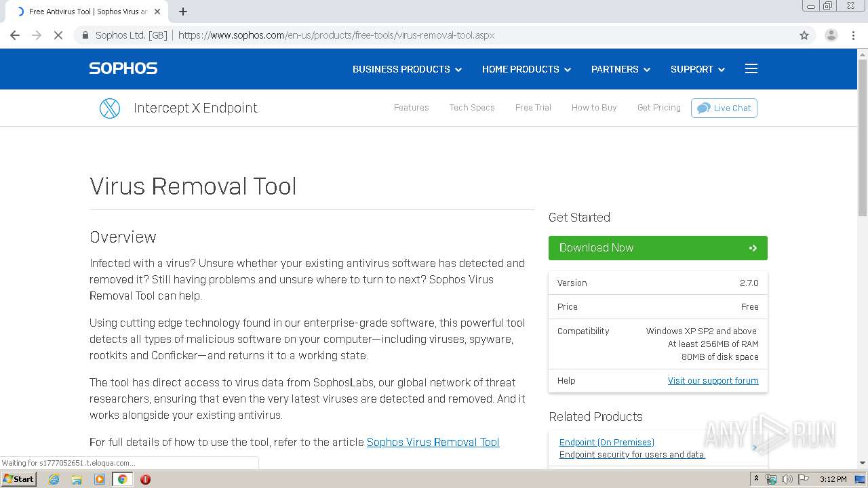Click the Chrome taskbar icon
The height and width of the screenshot is (488, 868).
[x=123, y=479]
